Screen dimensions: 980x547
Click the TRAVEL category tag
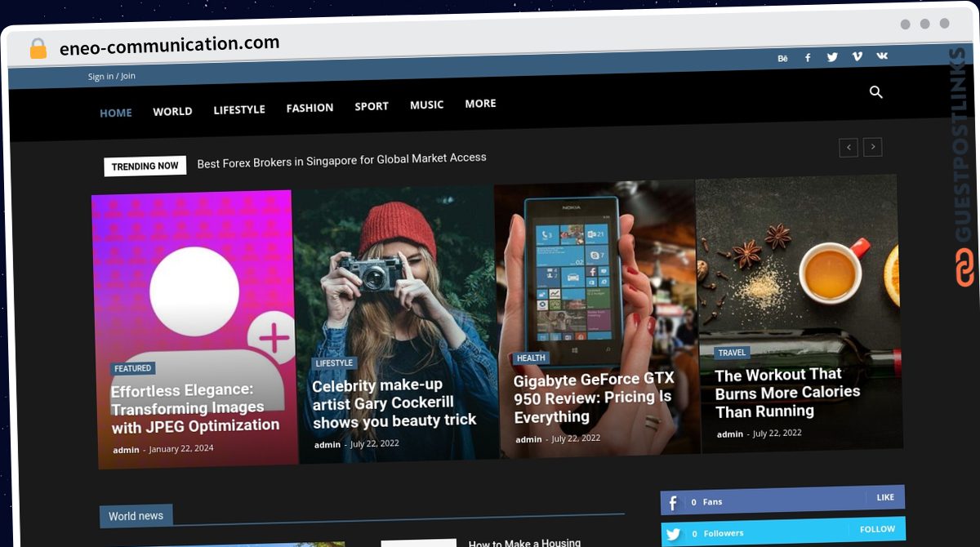[732, 353]
